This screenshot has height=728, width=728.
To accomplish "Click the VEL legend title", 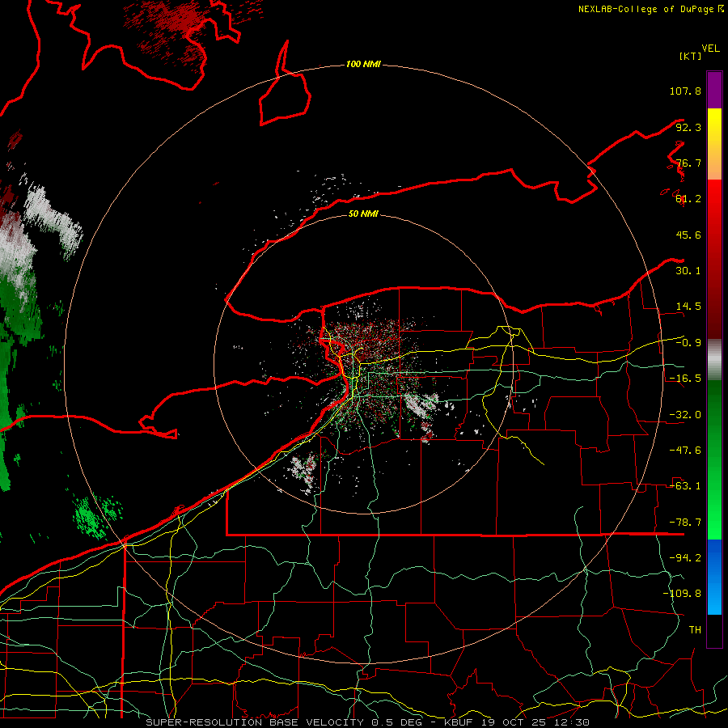I will [710, 49].
